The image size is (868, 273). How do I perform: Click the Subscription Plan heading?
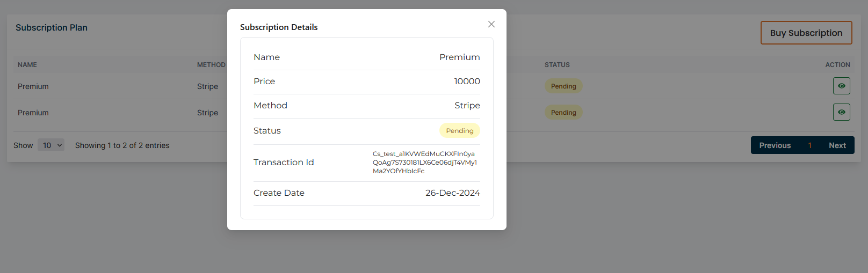pyautogui.click(x=52, y=28)
